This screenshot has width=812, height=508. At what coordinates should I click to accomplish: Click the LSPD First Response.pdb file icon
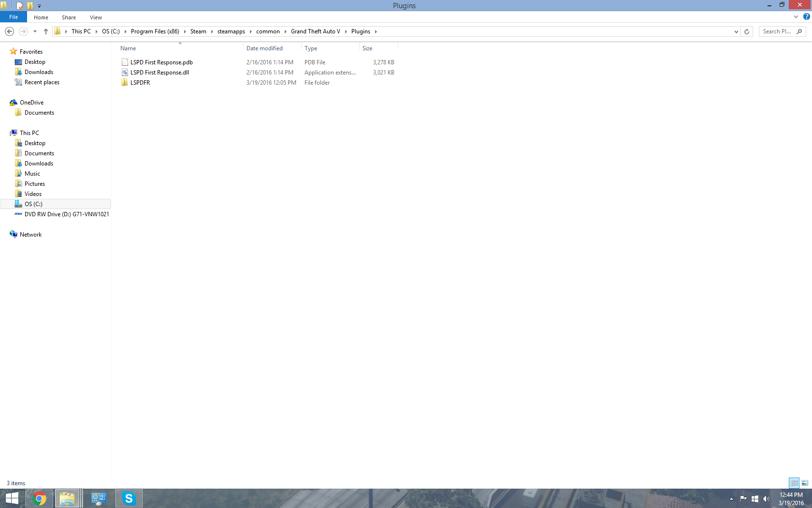click(125, 62)
